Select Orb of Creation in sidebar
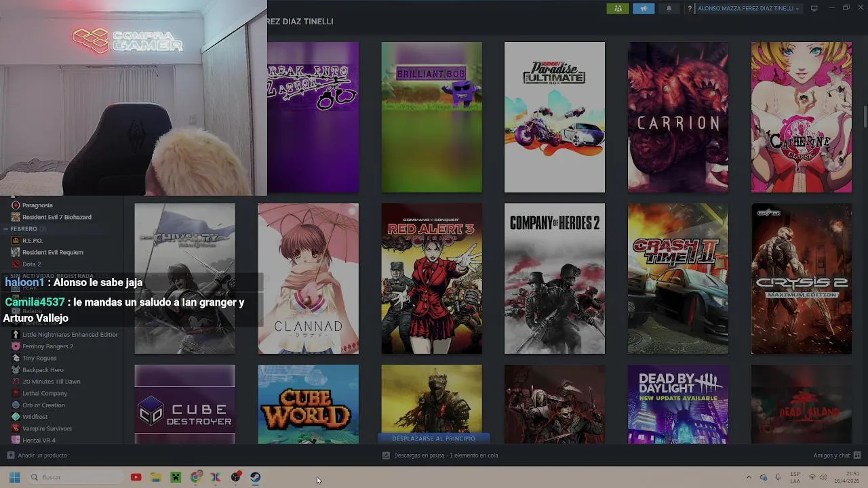868x488 pixels. (x=43, y=405)
